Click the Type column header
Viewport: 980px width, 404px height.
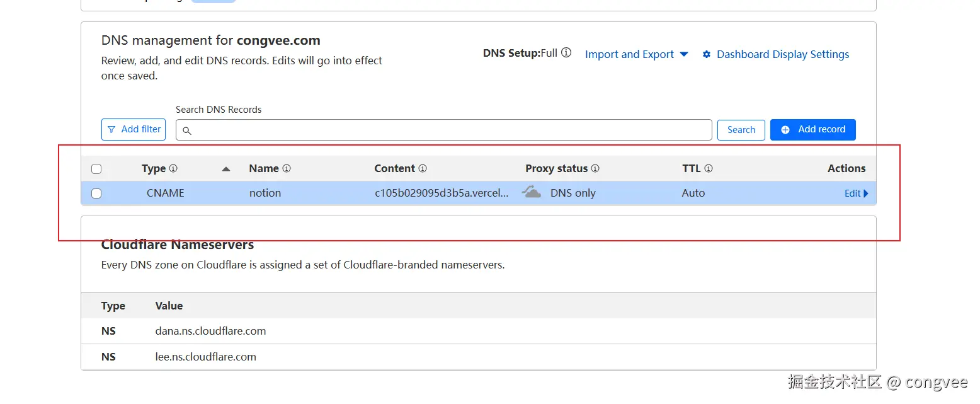pyautogui.click(x=154, y=168)
